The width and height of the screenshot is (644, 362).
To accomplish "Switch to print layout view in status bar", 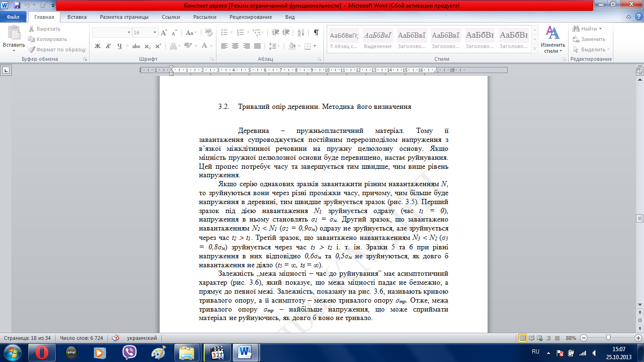I will (x=522, y=338).
